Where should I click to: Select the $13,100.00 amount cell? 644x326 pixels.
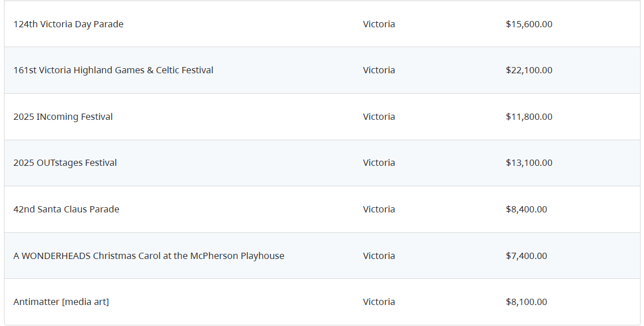[529, 162]
